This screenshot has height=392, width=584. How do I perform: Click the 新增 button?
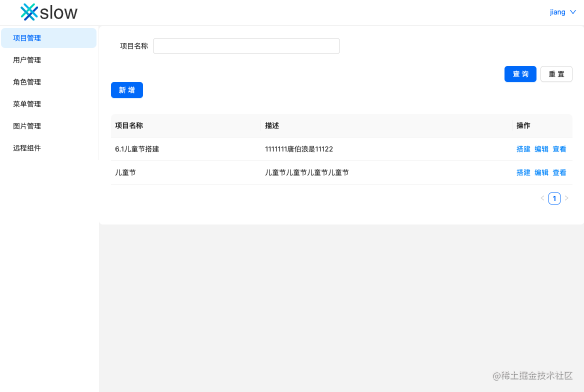point(126,90)
